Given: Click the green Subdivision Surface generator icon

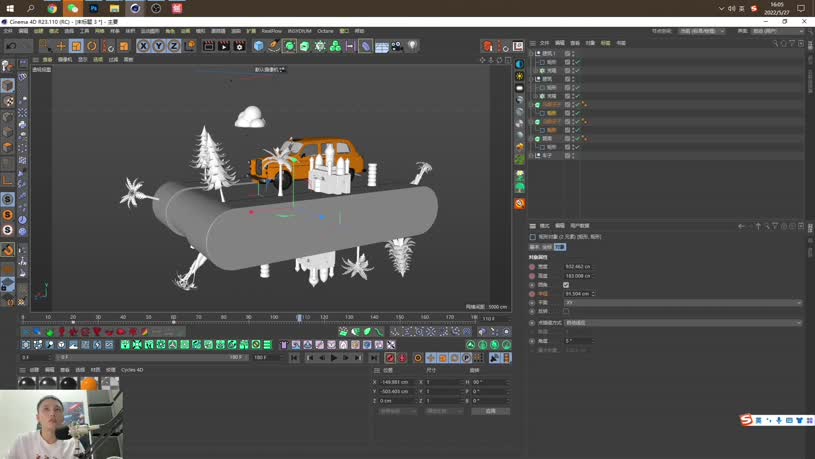Looking at the screenshot, I should click(x=290, y=46).
